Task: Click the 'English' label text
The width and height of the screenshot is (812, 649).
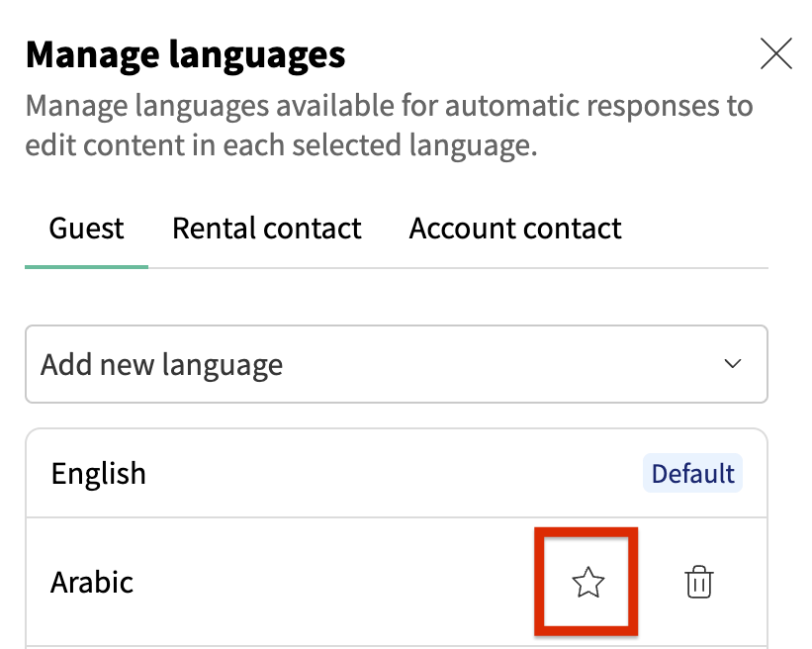Action: [x=99, y=474]
